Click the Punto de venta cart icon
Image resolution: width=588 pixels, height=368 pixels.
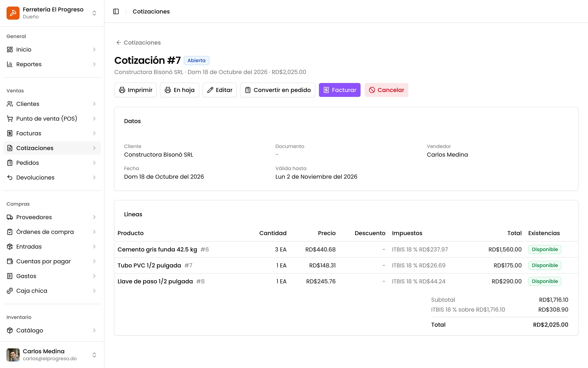coord(10,119)
